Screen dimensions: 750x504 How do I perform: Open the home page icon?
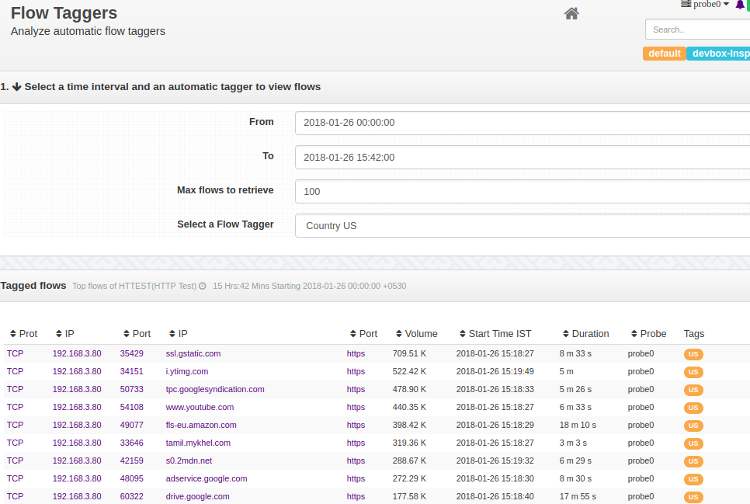coord(571,13)
